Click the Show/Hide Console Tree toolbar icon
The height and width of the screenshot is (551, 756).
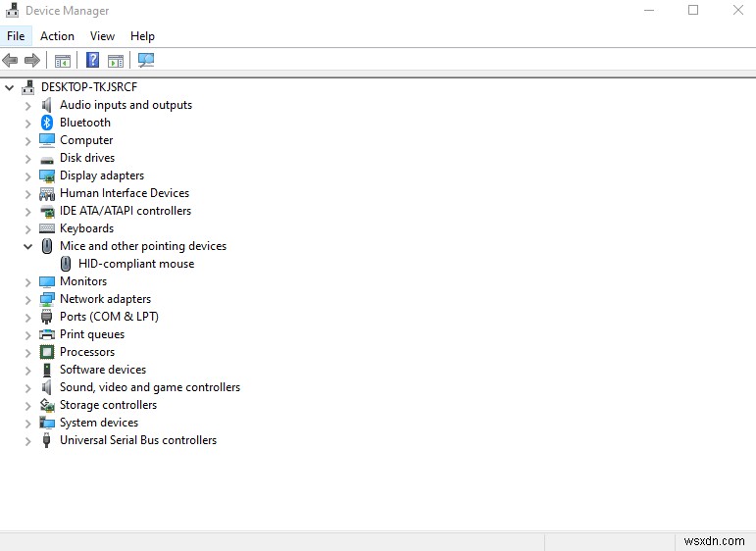pyautogui.click(x=62, y=61)
